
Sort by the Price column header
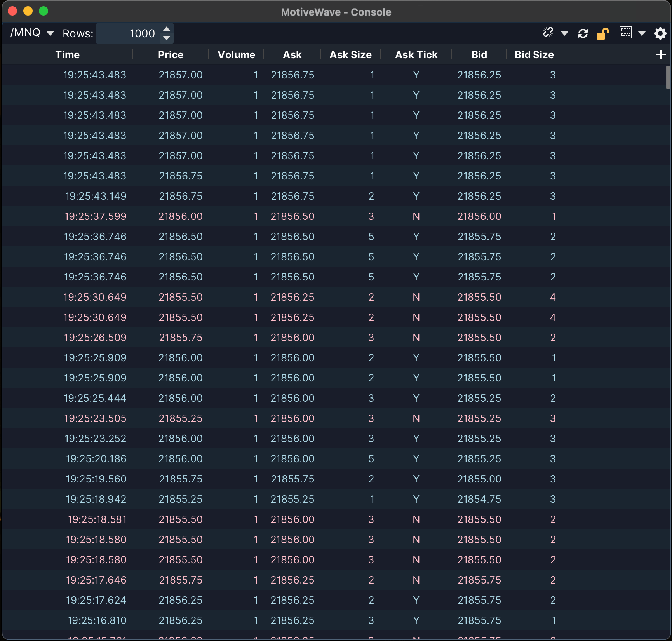click(x=171, y=55)
